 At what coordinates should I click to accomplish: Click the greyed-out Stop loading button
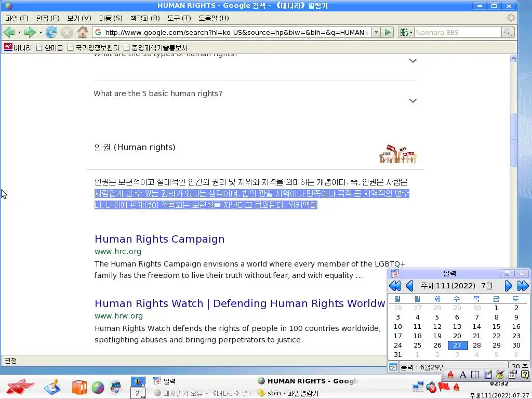[x=67, y=33]
